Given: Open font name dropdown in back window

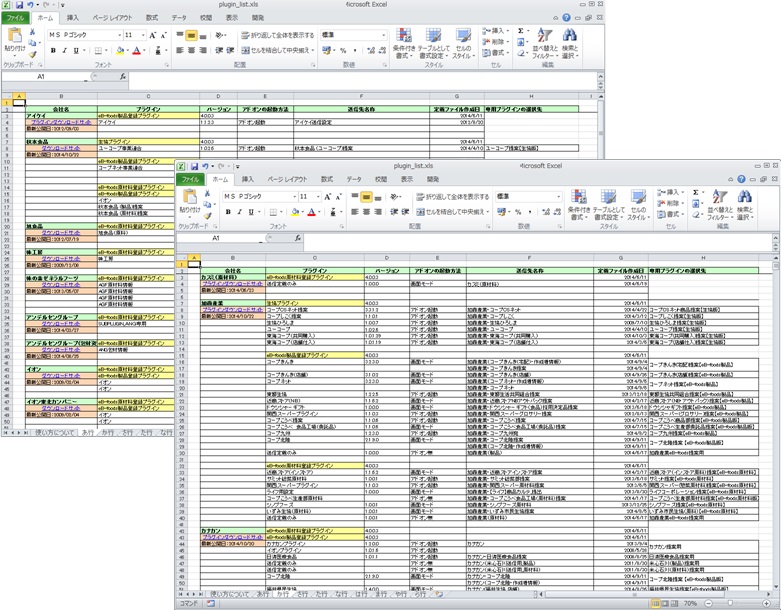Looking at the screenshot, I should pyautogui.click(x=120, y=35).
